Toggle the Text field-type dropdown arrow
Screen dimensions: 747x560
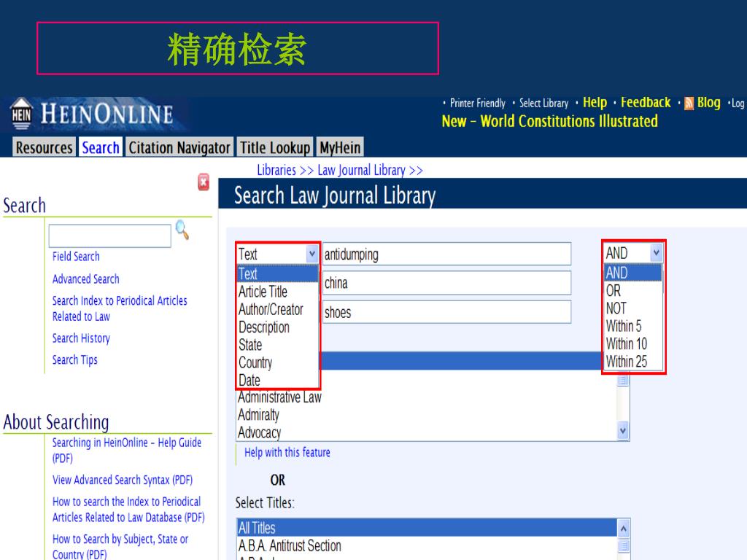point(311,254)
